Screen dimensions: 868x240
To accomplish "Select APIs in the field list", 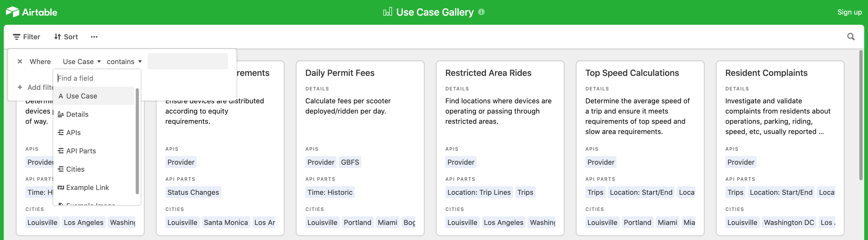I will coord(73,132).
